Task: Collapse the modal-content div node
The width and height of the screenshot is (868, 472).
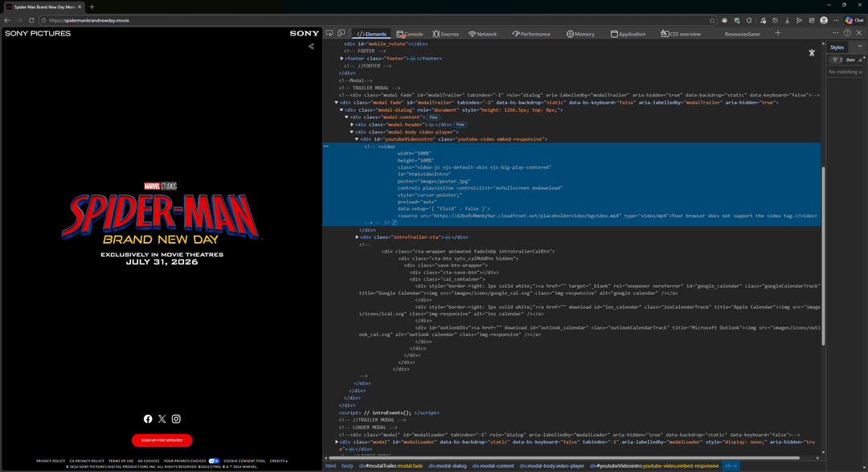Action: pos(346,117)
